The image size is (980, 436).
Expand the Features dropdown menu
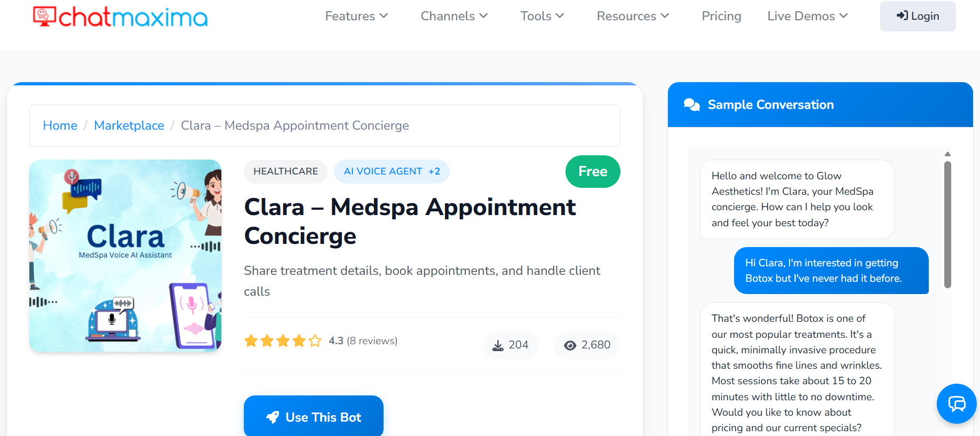[356, 16]
